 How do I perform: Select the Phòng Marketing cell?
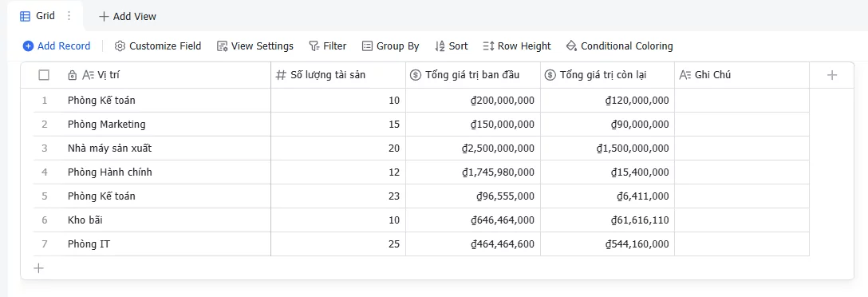pyautogui.click(x=165, y=124)
